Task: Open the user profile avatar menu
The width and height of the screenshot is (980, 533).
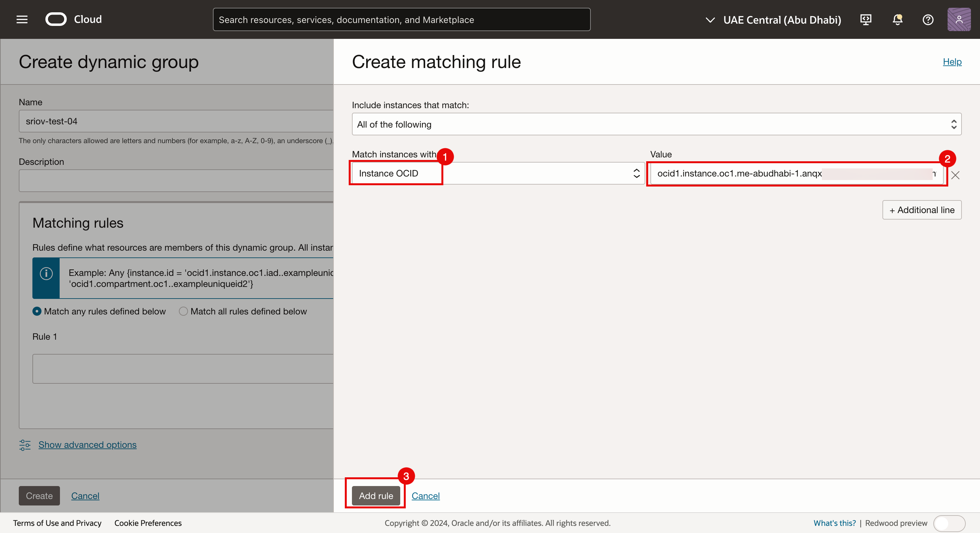Action: pos(958,19)
